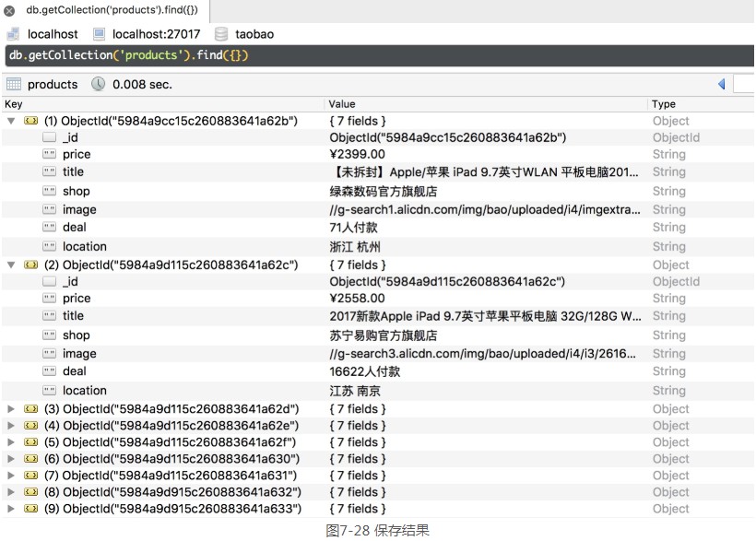Click string icon of price ¥2399.00
756x541 pixels.
[49, 154]
